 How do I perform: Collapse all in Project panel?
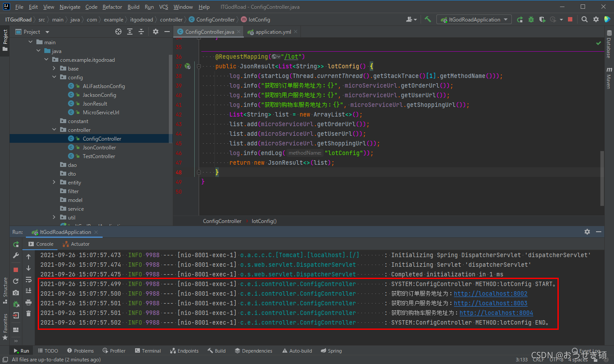tap(141, 32)
